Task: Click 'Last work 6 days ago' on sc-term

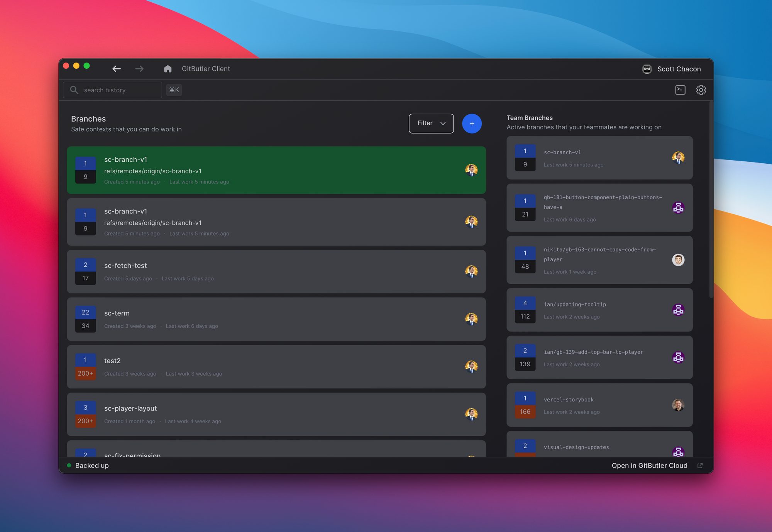Action: [x=192, y=326]
